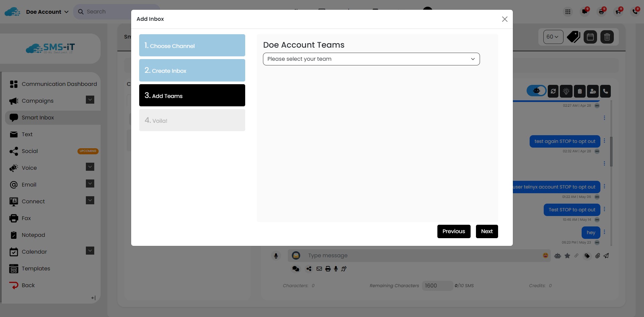Click the phone call icon above conversation
Screen dimensions: 644x317
click(x=605, y=91)
